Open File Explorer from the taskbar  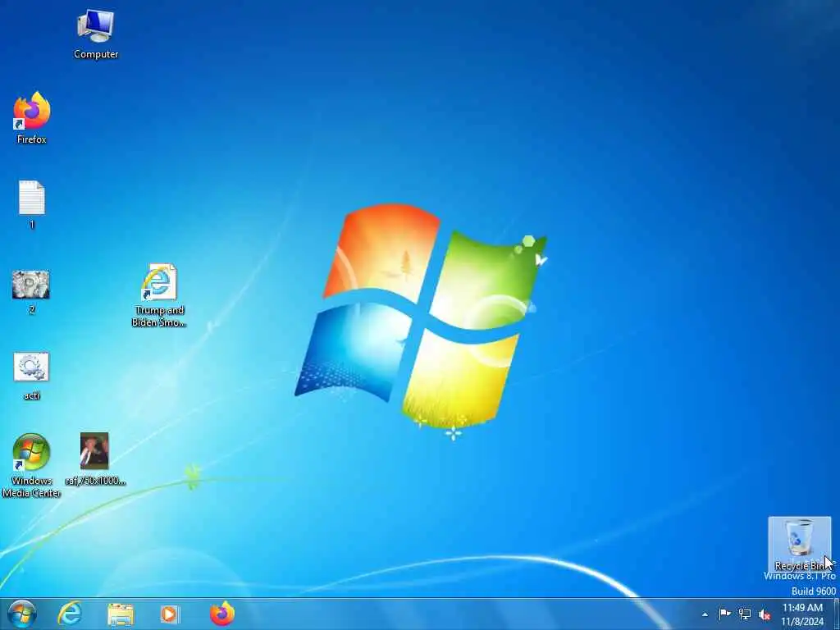pos(121,614)
